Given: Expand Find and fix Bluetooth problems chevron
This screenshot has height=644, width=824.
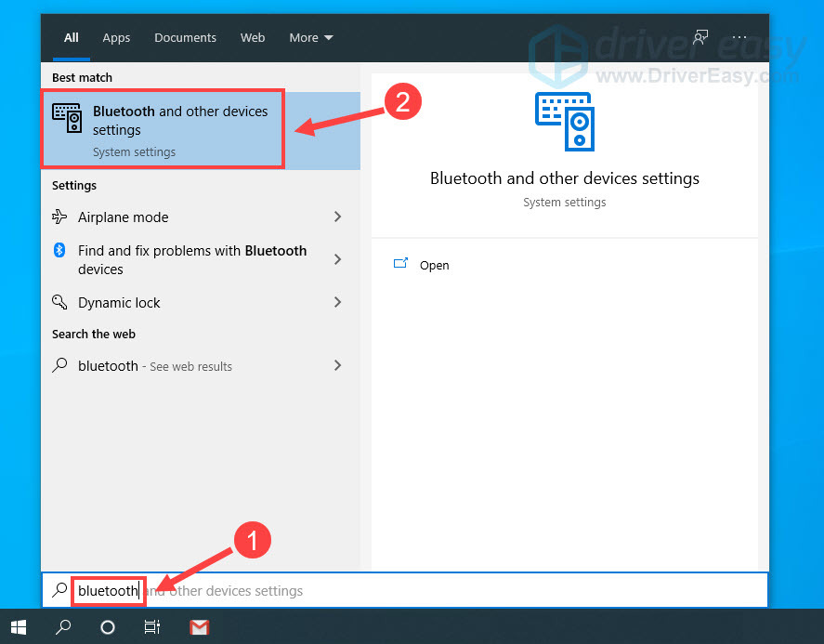Looking at the screenshot, I should (337, 259).
